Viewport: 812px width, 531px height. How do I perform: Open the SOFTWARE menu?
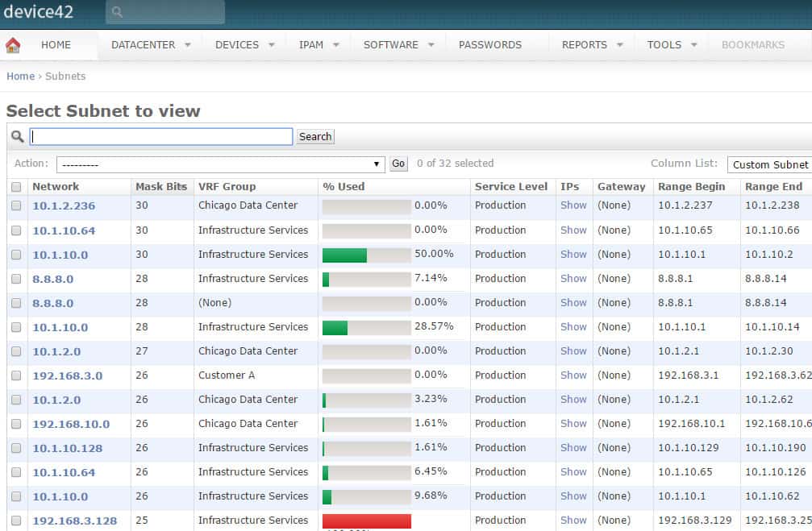click(399, 45)
